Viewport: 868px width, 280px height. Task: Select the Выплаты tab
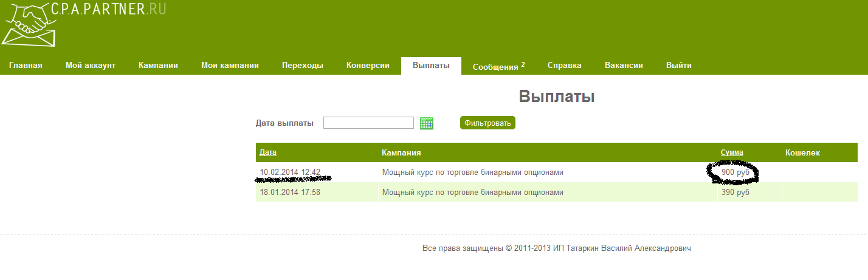click(431, 66)
